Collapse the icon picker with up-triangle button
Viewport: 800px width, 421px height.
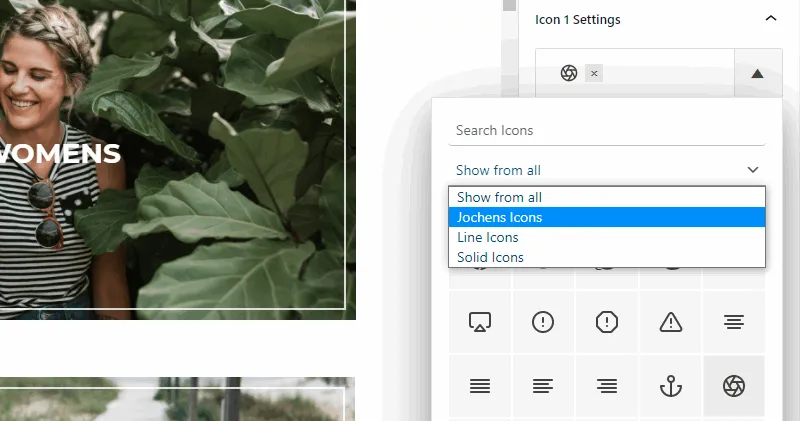click(x=758, y=73)
